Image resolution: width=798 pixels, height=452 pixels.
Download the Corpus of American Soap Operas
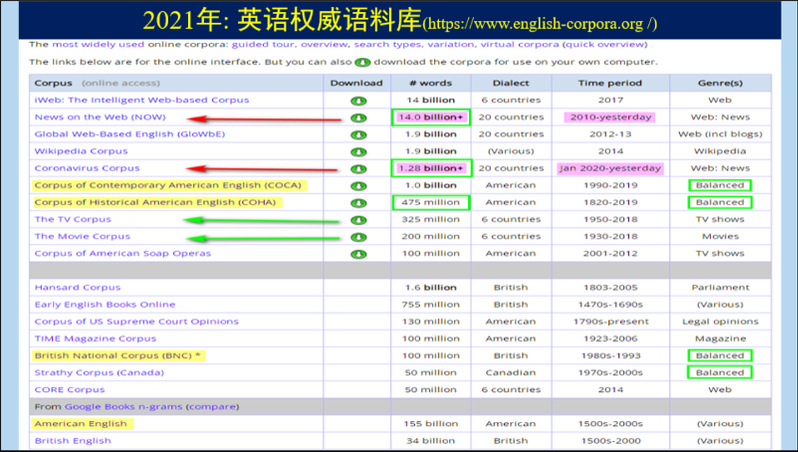pos(358,253)
